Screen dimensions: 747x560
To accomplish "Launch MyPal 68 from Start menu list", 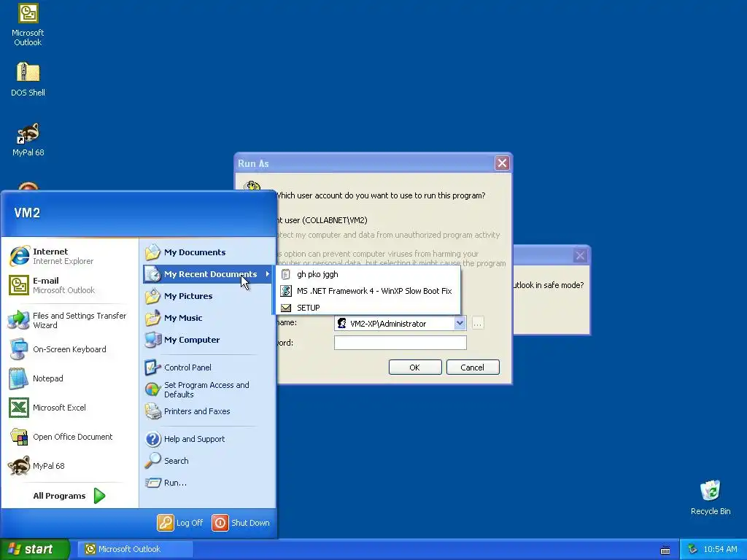I will pyautogui.click(x=69, y=466).
